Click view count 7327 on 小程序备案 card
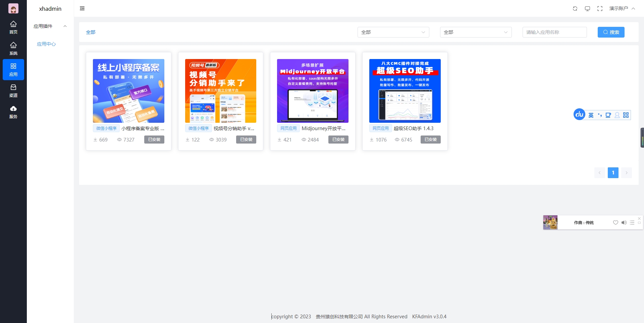Viewport: 644px width, 323px height. (126, 140)
